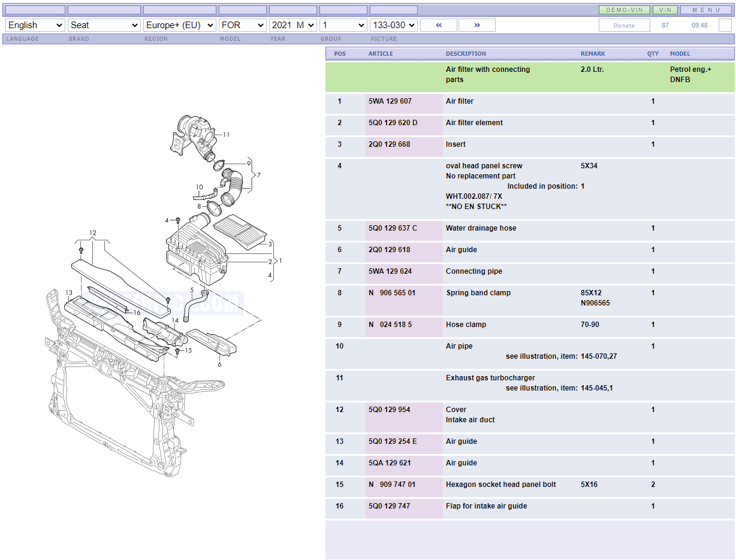
Task: Select article number 5Q0 129 954
Action: [390, 410]
